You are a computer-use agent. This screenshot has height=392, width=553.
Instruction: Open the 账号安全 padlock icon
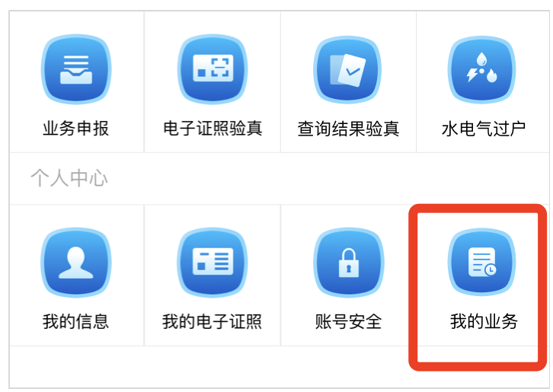coord(348,263)
